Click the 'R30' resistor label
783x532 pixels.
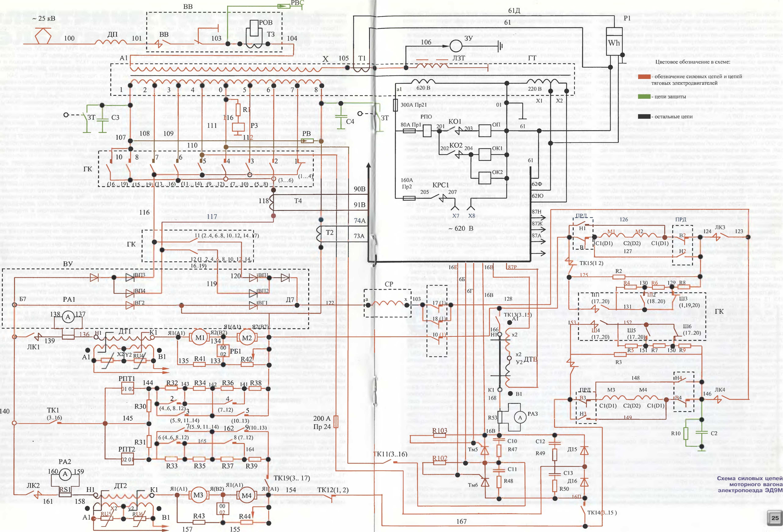(140, 406)
